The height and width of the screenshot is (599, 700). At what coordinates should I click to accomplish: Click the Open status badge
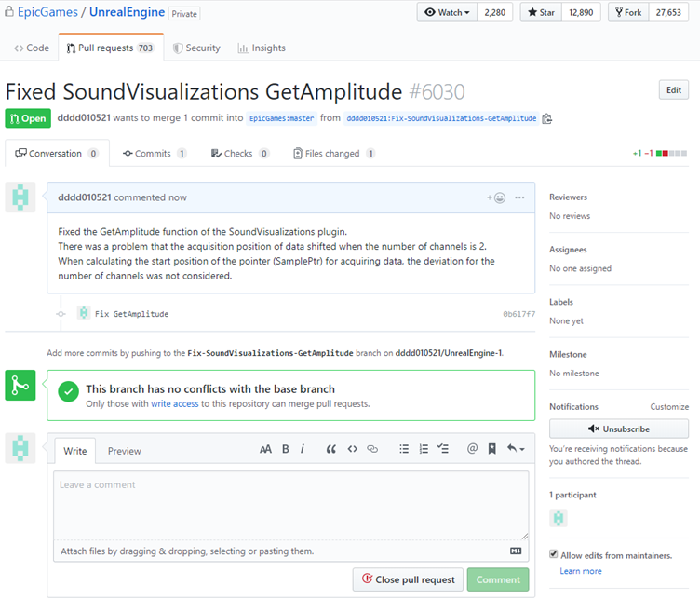[28, 118]
